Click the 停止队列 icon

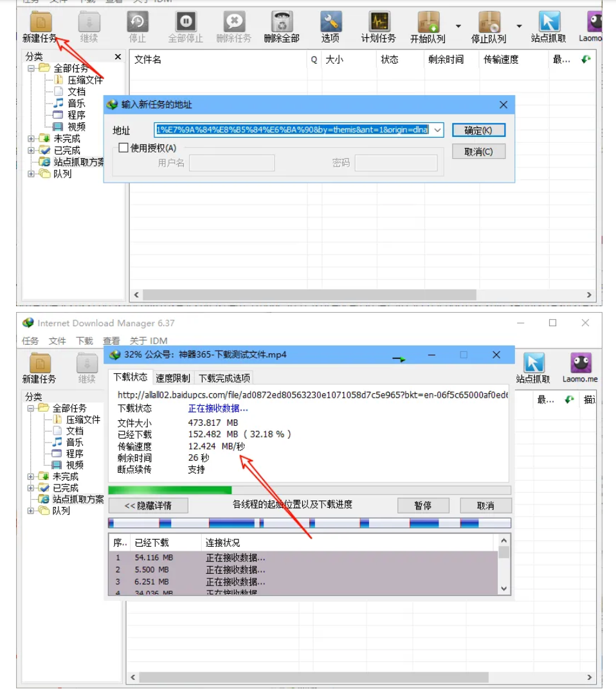point(489,22)
